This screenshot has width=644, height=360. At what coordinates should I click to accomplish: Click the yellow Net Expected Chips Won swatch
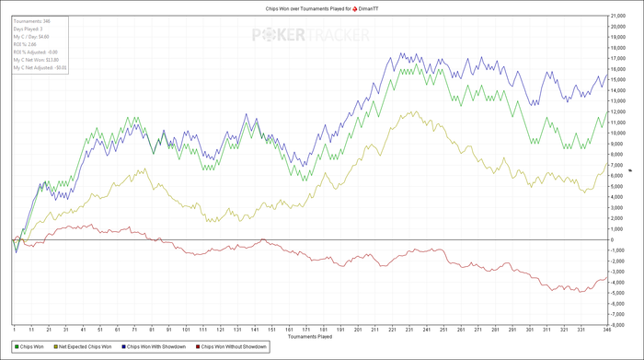point(55,347)
